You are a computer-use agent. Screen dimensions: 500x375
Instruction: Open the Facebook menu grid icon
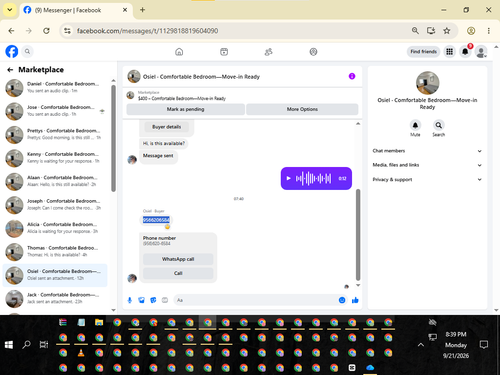449,52
